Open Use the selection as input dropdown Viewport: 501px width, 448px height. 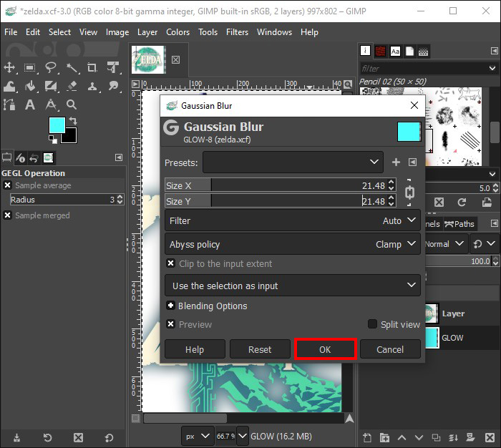[x=292, y=286]
